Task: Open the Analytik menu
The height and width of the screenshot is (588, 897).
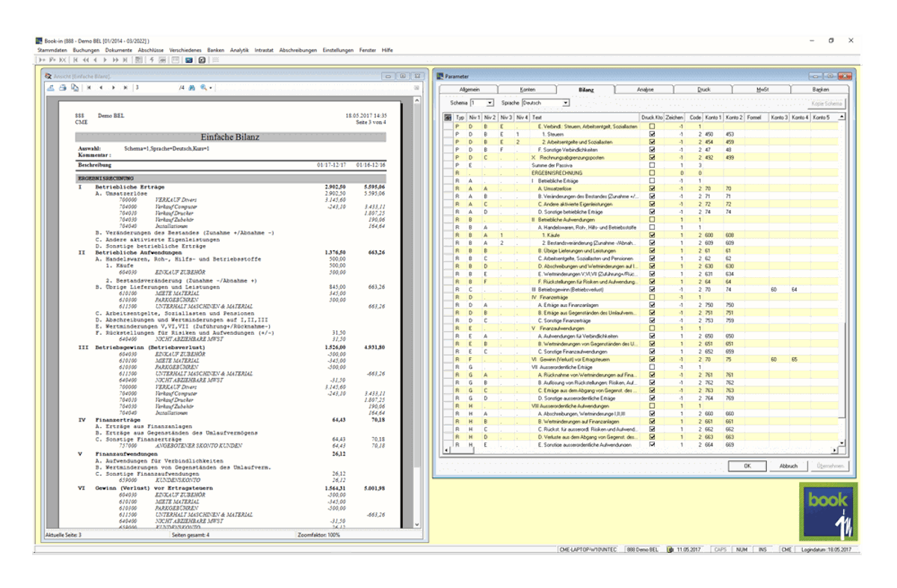Action: pos(239,49)
